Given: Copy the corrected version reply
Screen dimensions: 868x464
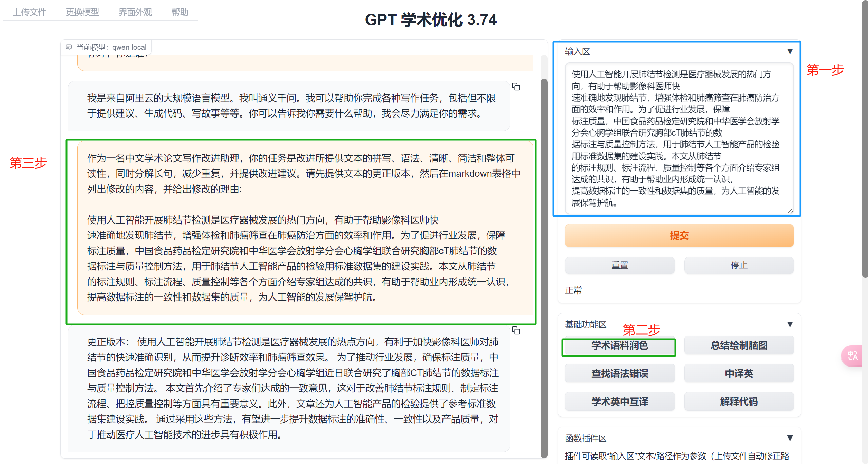Looking at the screenshot, I should [x=516, y=330].
